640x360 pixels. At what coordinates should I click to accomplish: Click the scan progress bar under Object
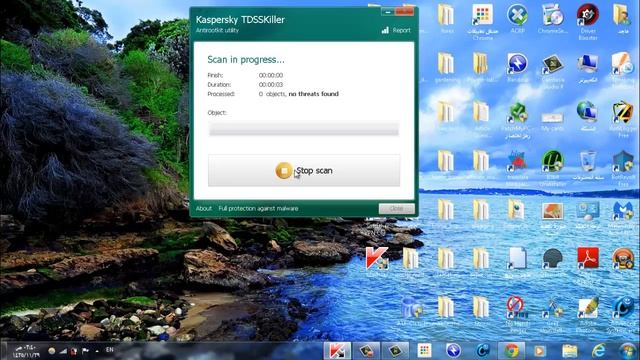pos(304,129)
